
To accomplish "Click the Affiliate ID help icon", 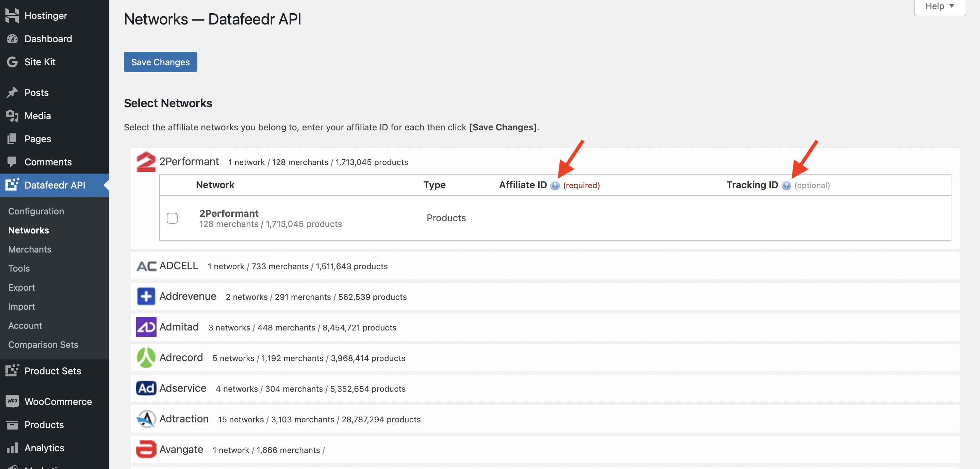I will click(x=555, y=185).
